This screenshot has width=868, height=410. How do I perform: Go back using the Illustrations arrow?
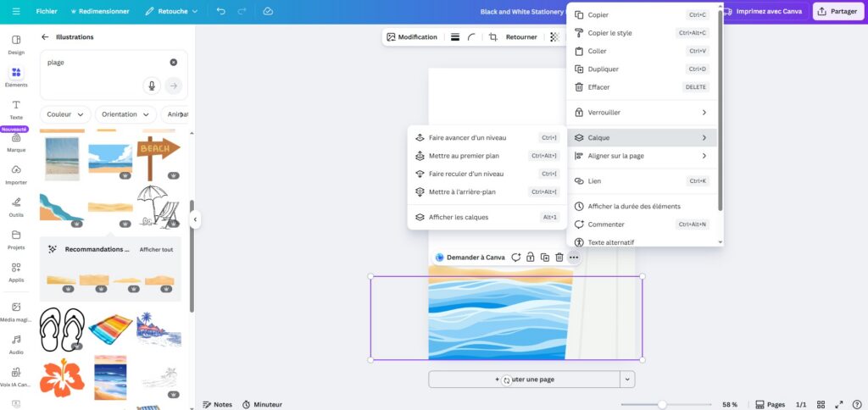45,37
